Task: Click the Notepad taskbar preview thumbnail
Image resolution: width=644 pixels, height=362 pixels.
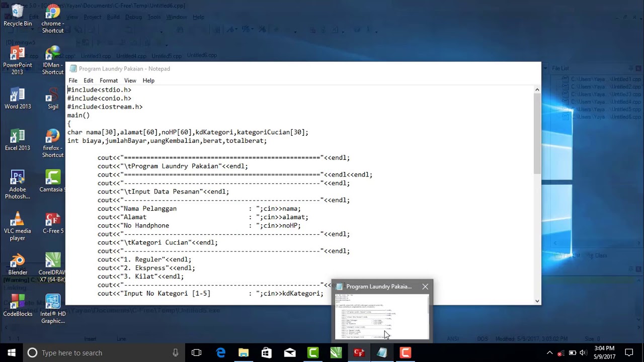Action: (x=382, y=317)
